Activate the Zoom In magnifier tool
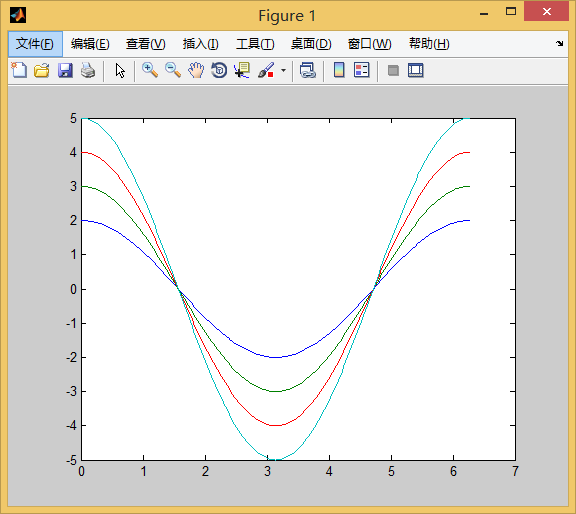 [x=150, y=70]
